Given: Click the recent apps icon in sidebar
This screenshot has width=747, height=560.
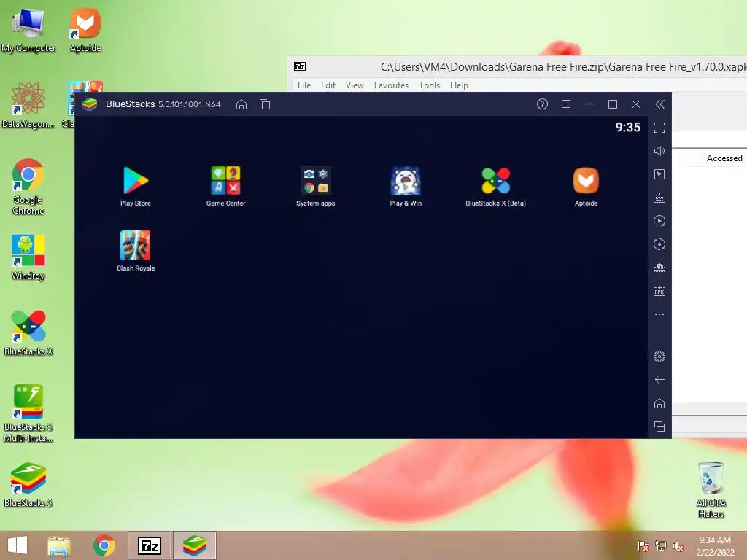Looking at the screenshot, I should pyautogui.click(x=659, y=427).
